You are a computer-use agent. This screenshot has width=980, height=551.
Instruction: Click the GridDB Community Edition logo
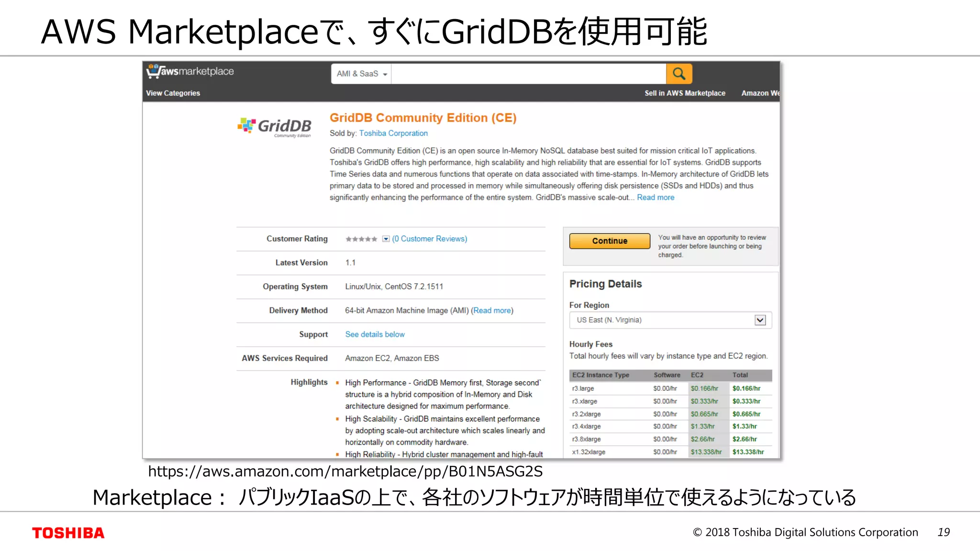pyautogui.click(x=275, y=127)
